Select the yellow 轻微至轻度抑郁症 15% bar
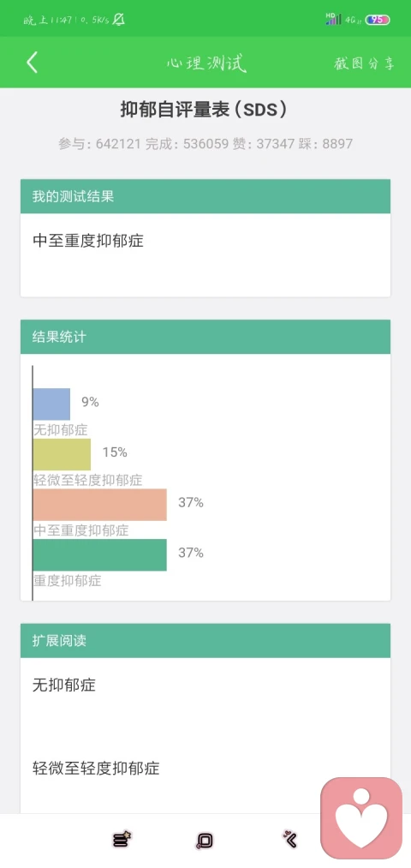The height and width of the screenshot is (868, 411). (x=62, y=454)
